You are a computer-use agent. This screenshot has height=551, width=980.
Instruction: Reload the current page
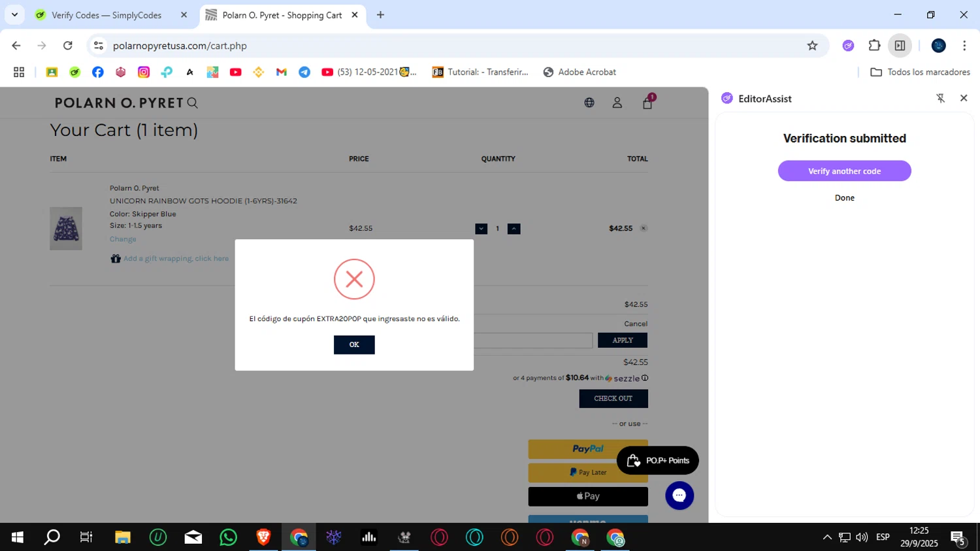[x=67, y=46]
